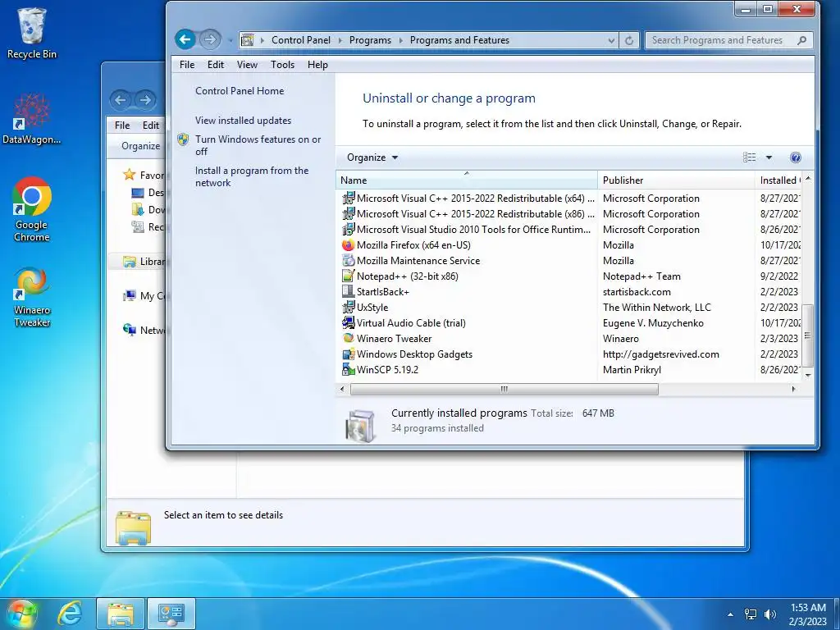Open the File menu in Programs and Features
Viewport: 840px width, 630px height.
click(187, 65)
